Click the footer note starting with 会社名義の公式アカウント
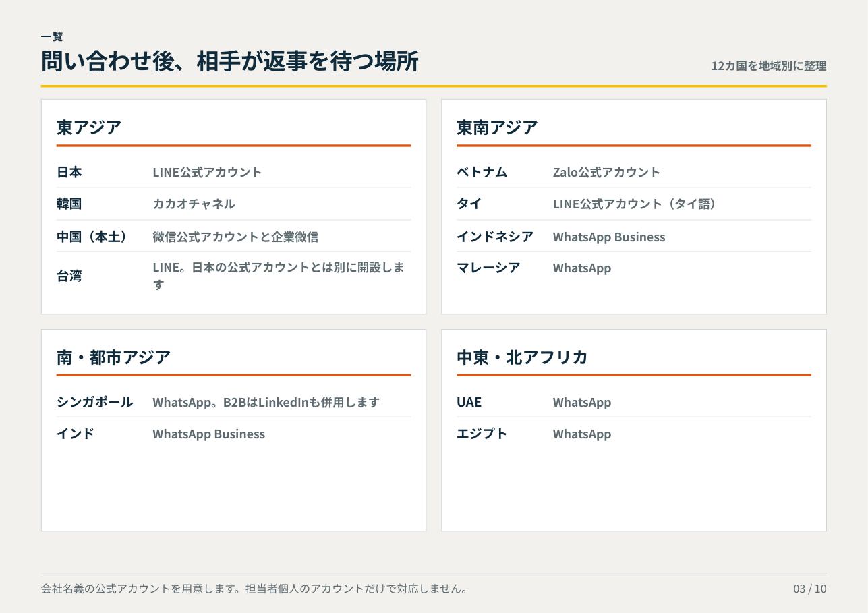 click(x=254, y=589)
